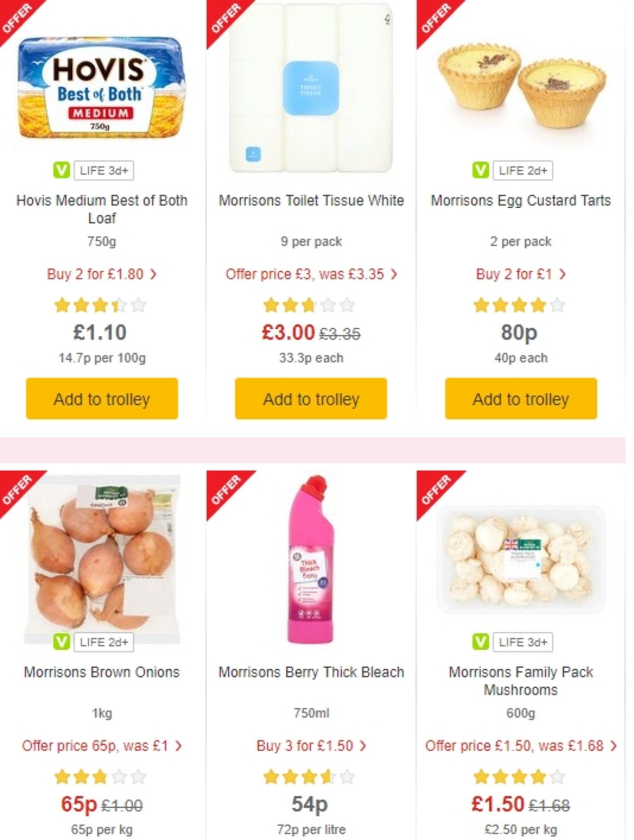Image resolution: width=634 pixels, height=840 pixels.
Task: Open the Morrisons Berry Thick Bleach product title
Action: [x=311, y=672]
